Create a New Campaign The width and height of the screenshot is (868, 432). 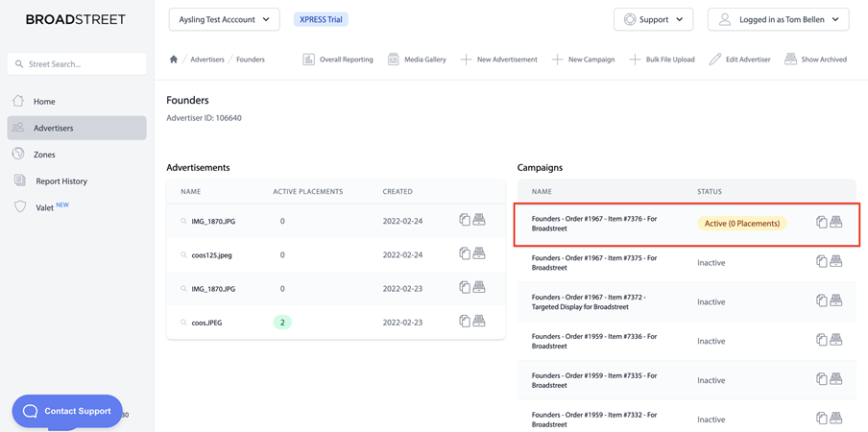click(x=584, y=60)
